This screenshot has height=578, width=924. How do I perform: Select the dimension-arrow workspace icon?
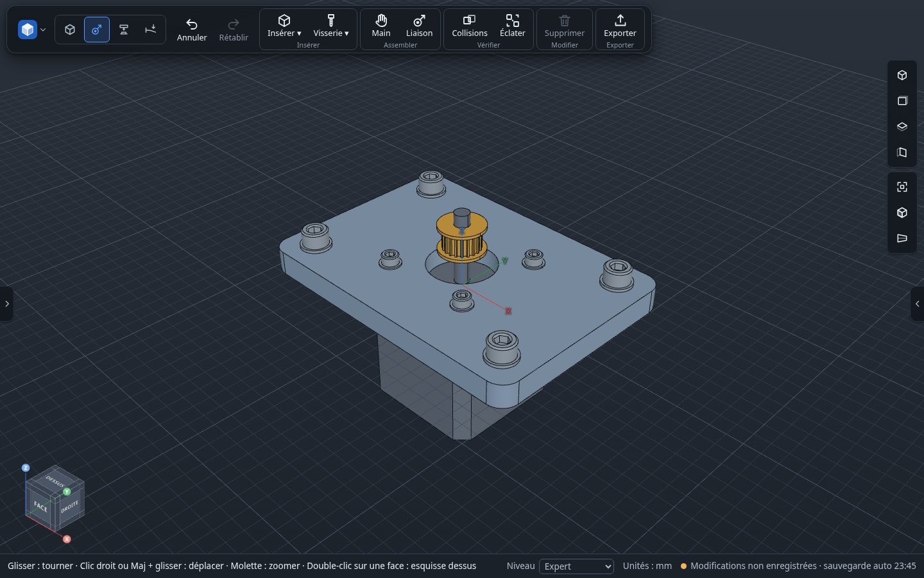point(151,30)
